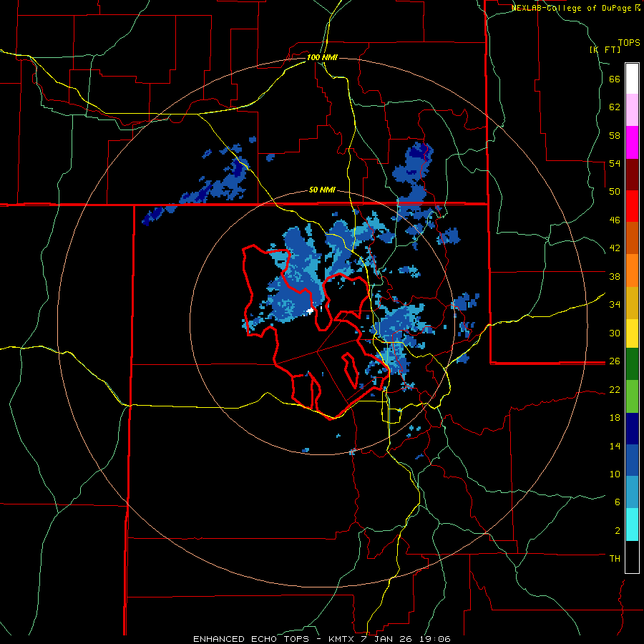This screenshot has width=644, height=644.
Task: Click the legend value 54
Action: tap(615, 163)
